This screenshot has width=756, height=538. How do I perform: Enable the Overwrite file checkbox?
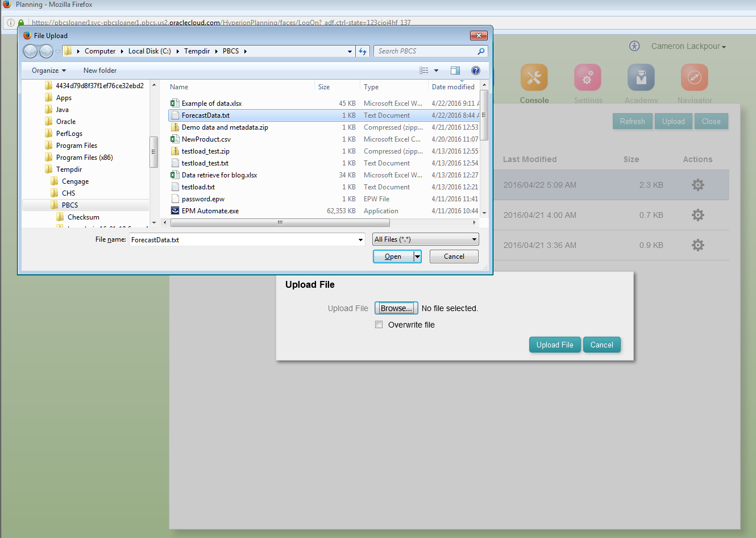pyautogui.click(x=379, y=325)
